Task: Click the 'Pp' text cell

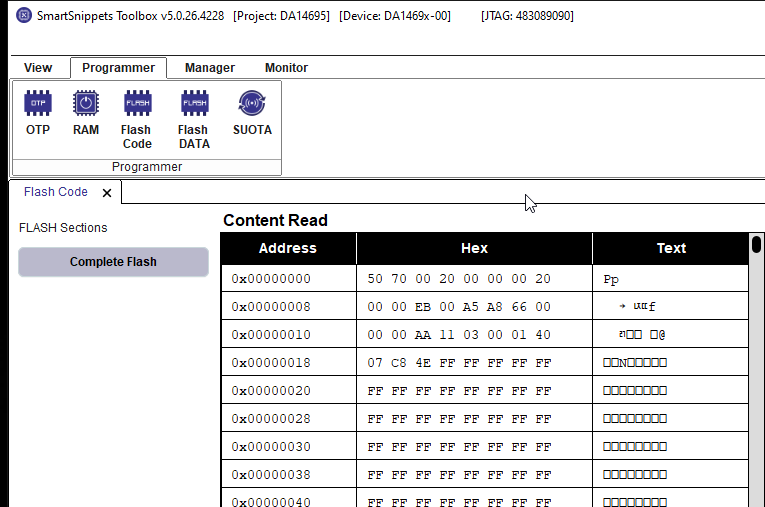Action: tap(671, 279)
